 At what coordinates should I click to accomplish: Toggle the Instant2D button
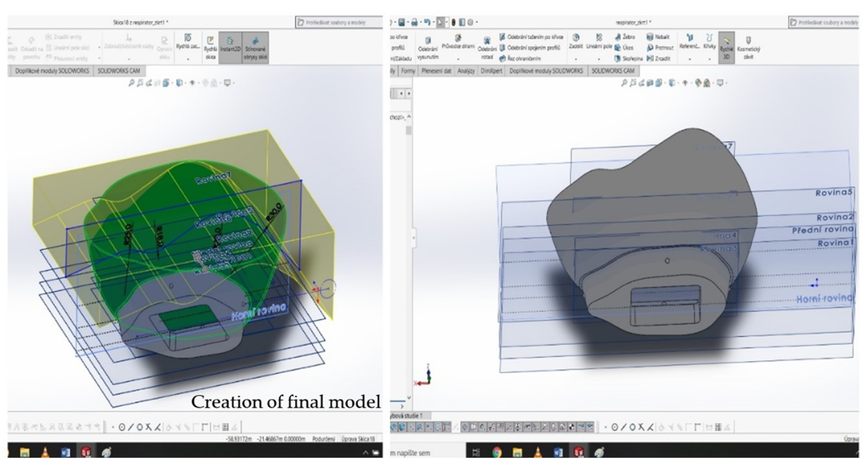[231, 47]
